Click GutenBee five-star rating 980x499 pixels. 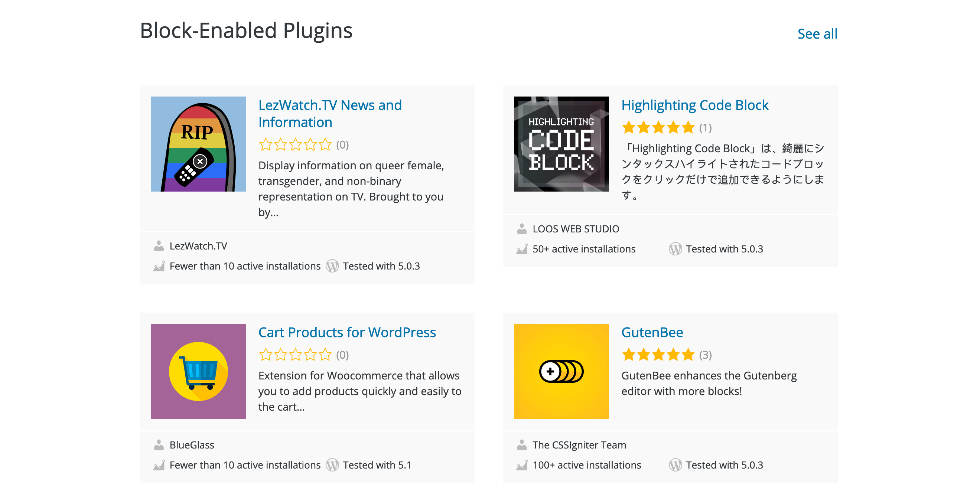tap(658, 355)
